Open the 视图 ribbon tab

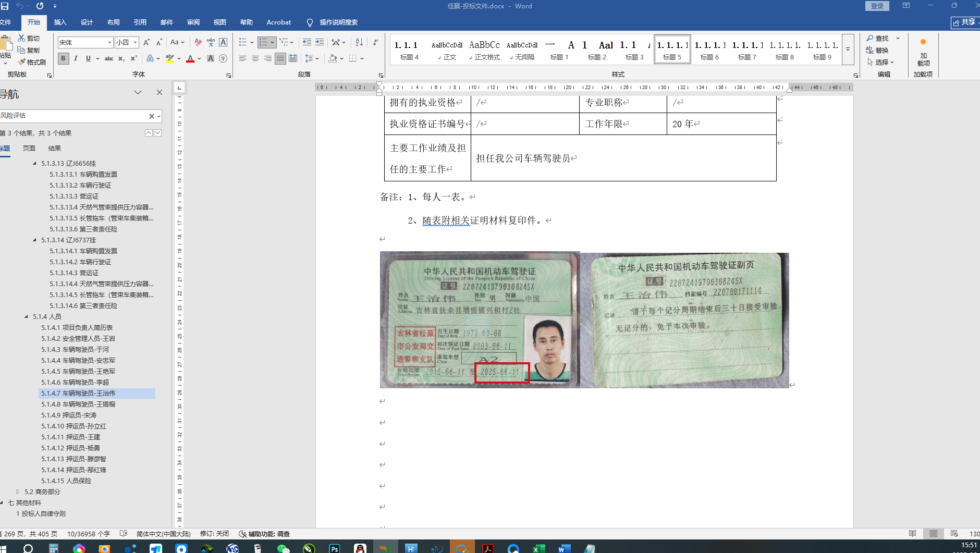point(220,22)
